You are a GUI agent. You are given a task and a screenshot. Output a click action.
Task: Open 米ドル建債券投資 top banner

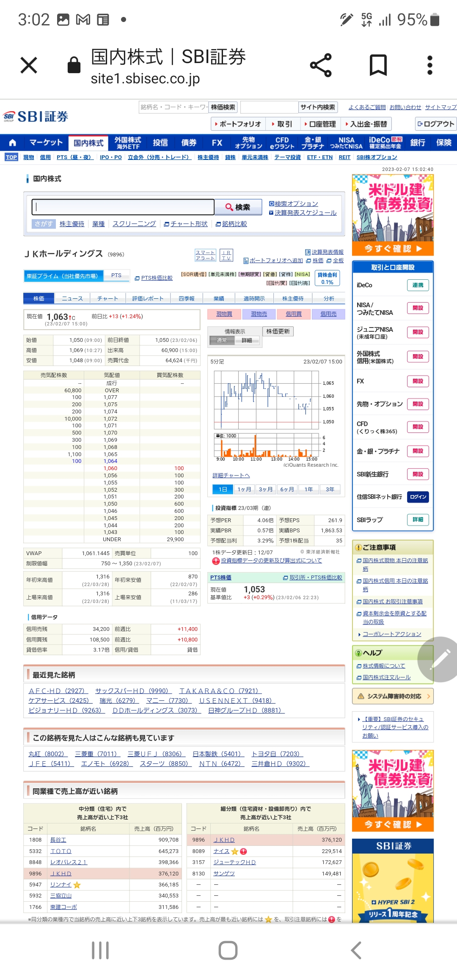393,215
